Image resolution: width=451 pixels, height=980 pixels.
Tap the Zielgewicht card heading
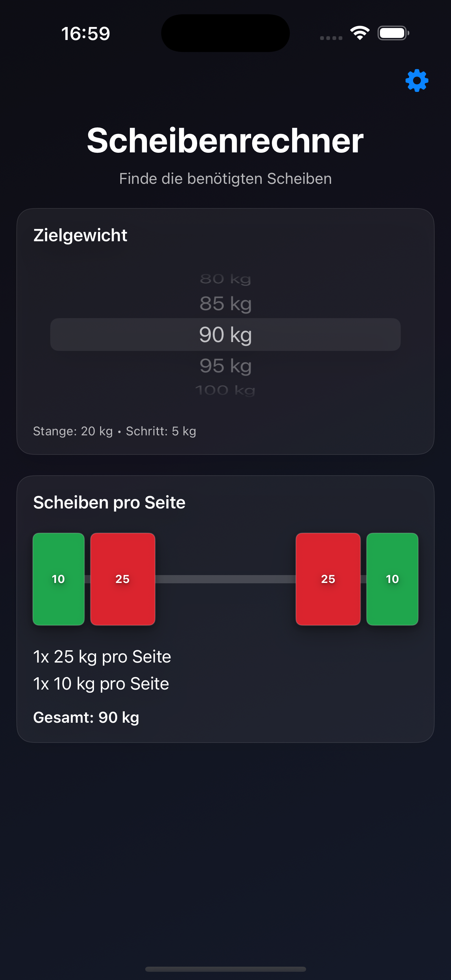pos(80,235)
